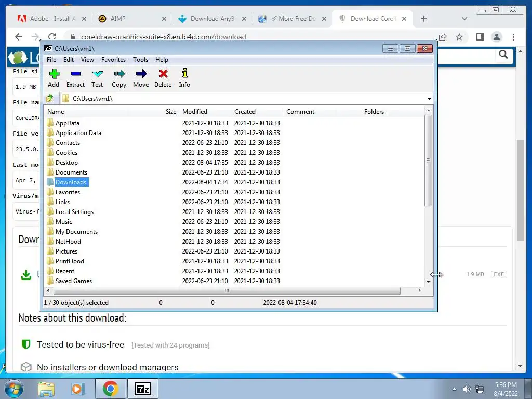Viewport: 532px width, 399px height.
Task: Open the Help menu
Action: [x=162, y=60]
